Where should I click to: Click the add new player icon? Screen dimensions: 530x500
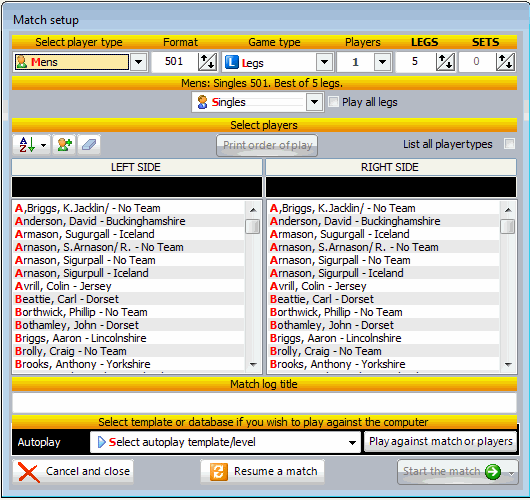point(64,145)
